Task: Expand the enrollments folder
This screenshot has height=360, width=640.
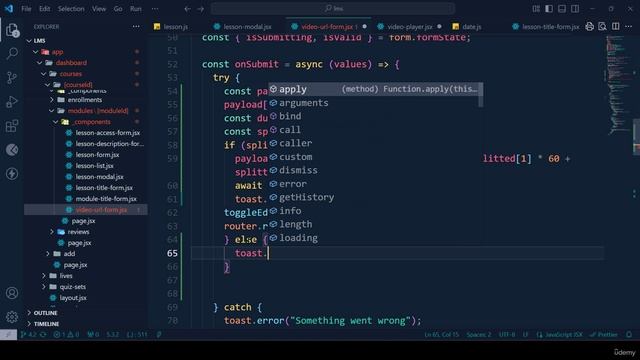Action: click(52, 100)
